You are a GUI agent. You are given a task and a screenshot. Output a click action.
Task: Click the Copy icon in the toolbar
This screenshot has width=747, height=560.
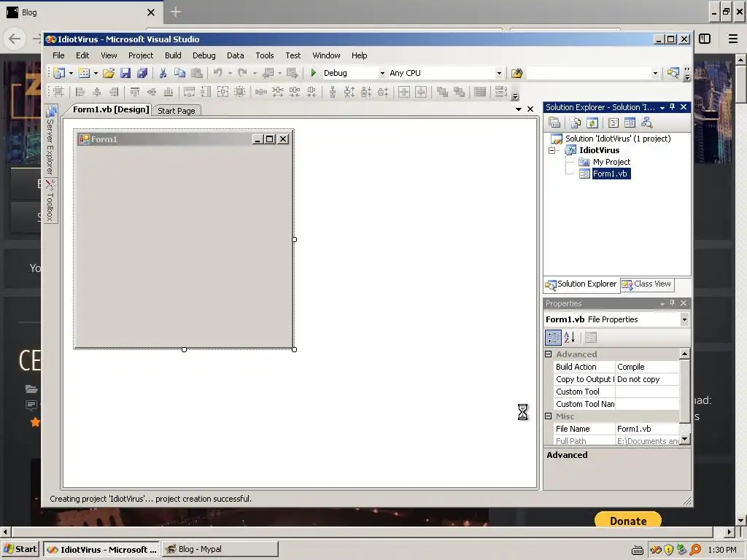(x=179, y=73)
